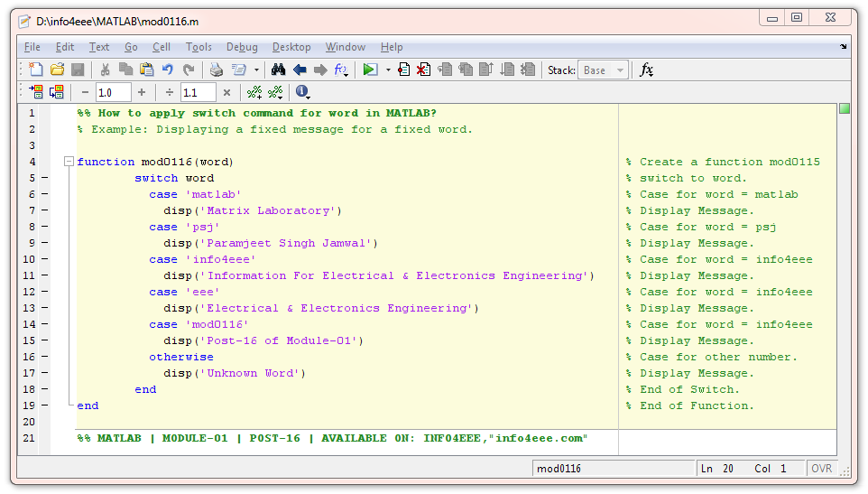Click the New file icon
The height and width of the screenshot is (494, 868).
pyautogui.click(x=35, y=70)
